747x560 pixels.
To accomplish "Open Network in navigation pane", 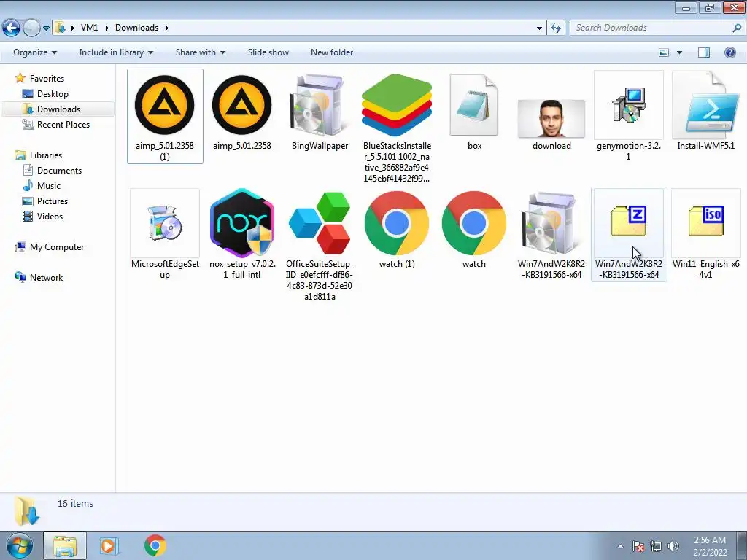I will (x=46, y=278).
